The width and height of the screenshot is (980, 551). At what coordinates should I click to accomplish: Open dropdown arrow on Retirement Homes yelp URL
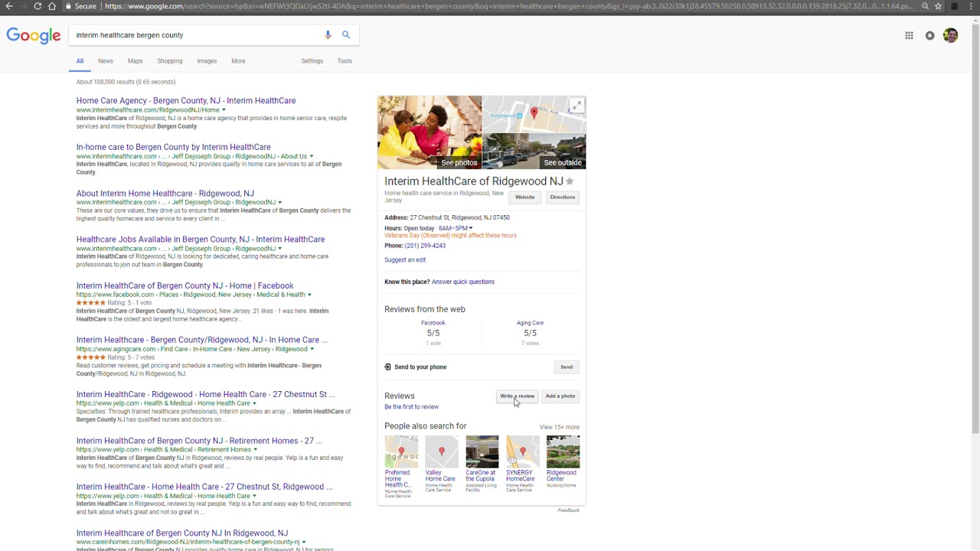coord(256,450)
